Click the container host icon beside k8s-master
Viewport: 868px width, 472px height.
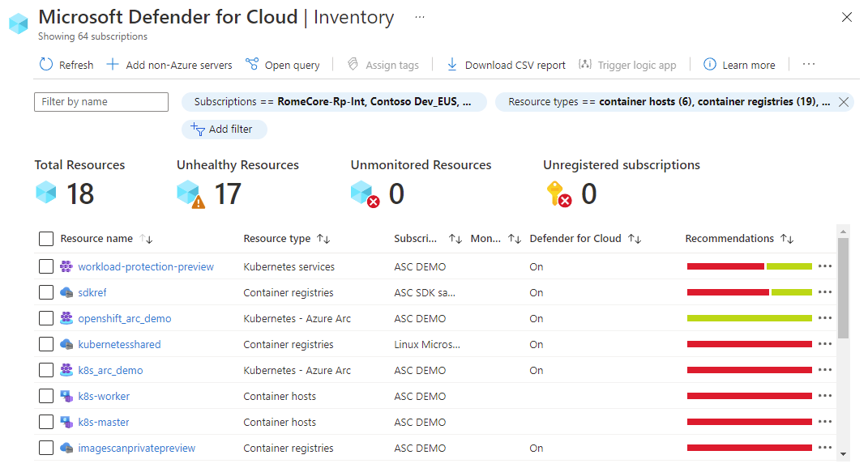[x=66, y=422]
